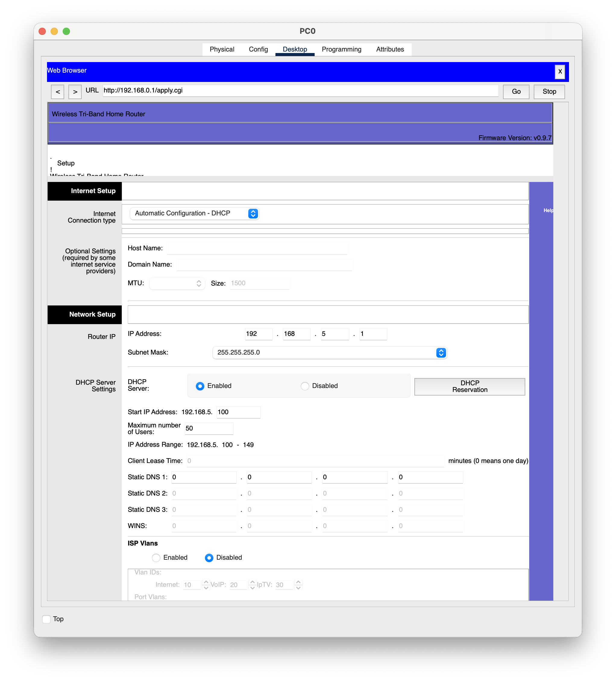Click the Internet Setup section header

[85, 191]
